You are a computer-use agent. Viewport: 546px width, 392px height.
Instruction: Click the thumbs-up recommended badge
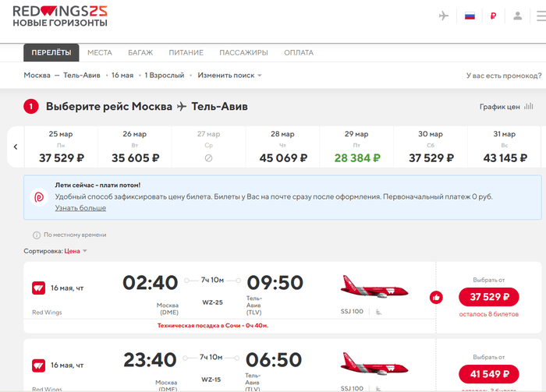click(x=436, y=298)
